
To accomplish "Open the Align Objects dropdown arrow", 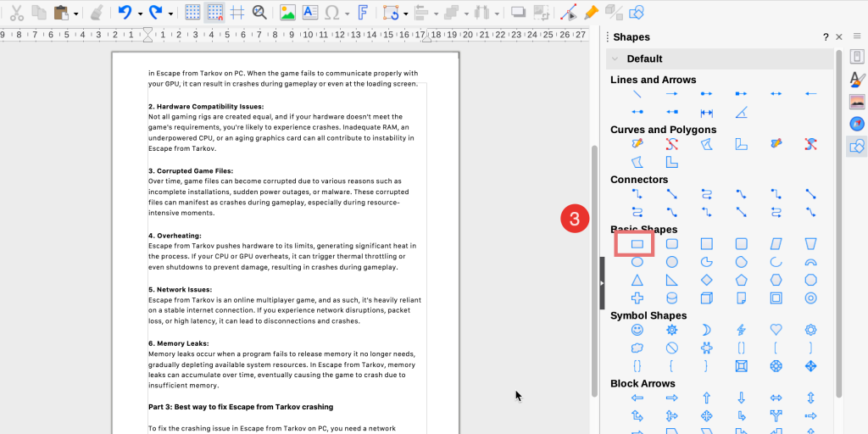I will pos(437,14).
